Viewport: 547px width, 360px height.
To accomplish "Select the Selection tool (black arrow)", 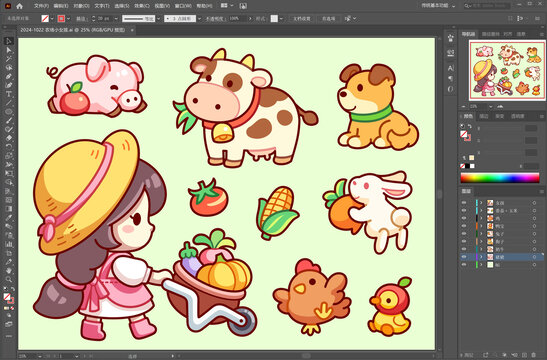I will [x=9, y=41].
